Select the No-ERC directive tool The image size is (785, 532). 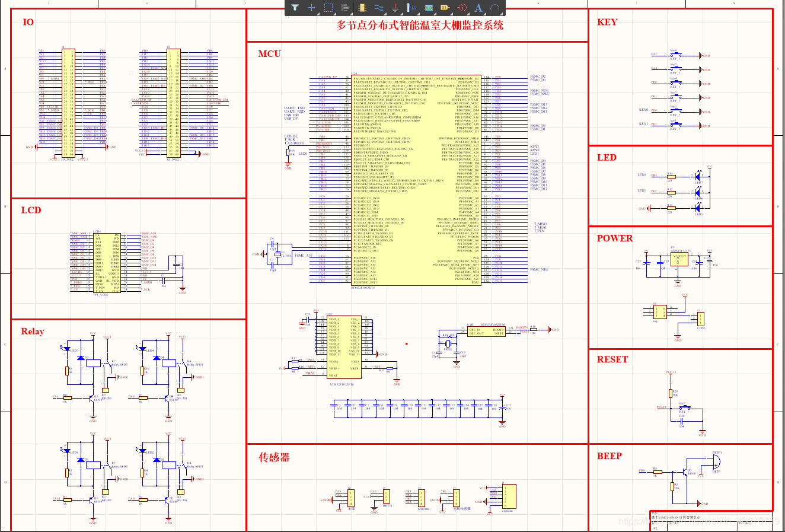coord(461,8)
